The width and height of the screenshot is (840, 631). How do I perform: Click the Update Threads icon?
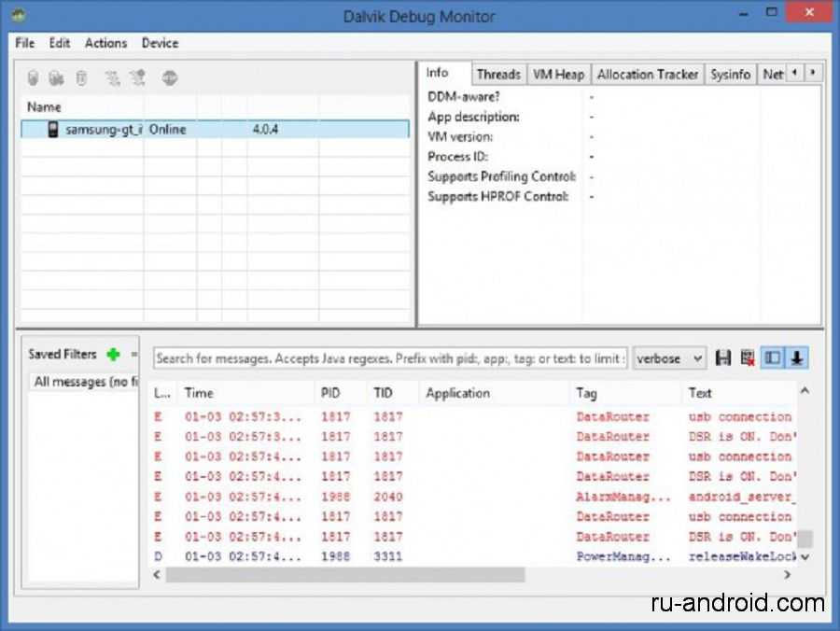[x=112, y=78]
